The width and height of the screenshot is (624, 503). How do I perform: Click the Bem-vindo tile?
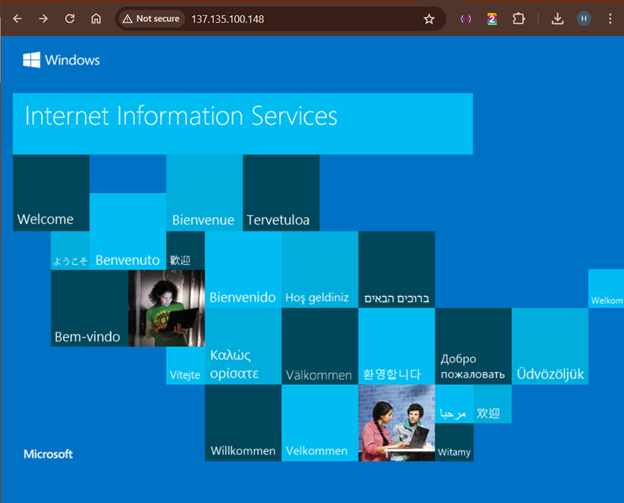click(x=90, y=308)
